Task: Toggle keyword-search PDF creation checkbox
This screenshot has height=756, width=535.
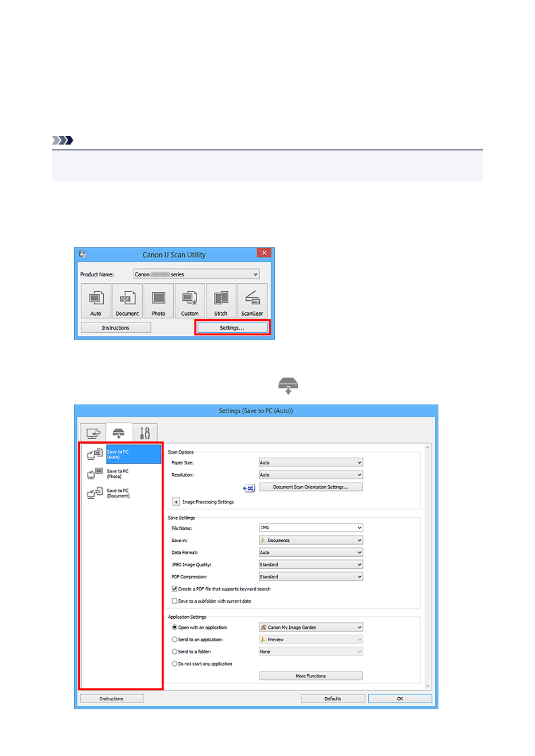Action: pos(175,589)
